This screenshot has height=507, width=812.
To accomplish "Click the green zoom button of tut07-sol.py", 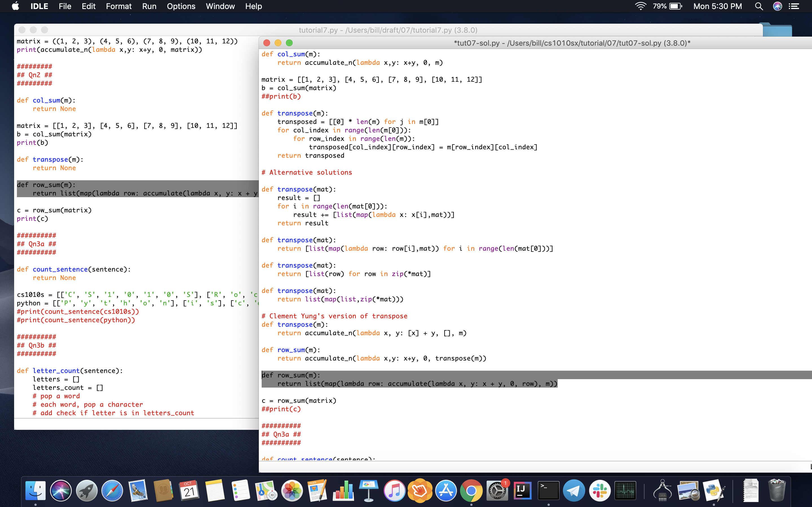I will coord(289,43).
